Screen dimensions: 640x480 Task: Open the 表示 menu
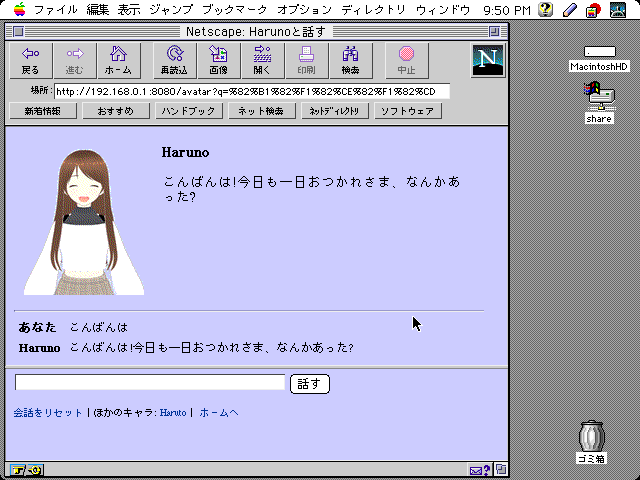tap(129, 10)
